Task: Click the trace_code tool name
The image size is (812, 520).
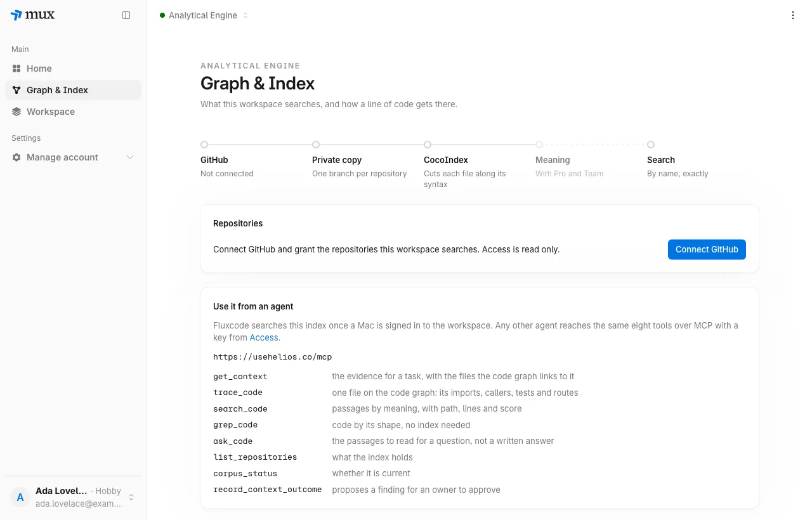Action: click(238, 393)
